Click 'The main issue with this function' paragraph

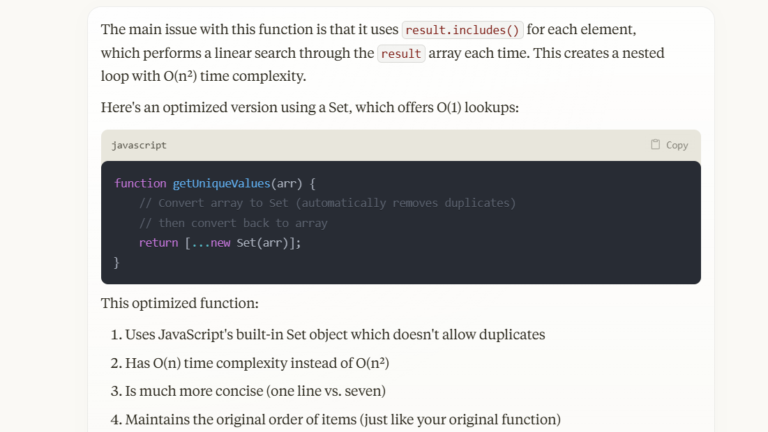pyautogui.click(x=250, y=30)
